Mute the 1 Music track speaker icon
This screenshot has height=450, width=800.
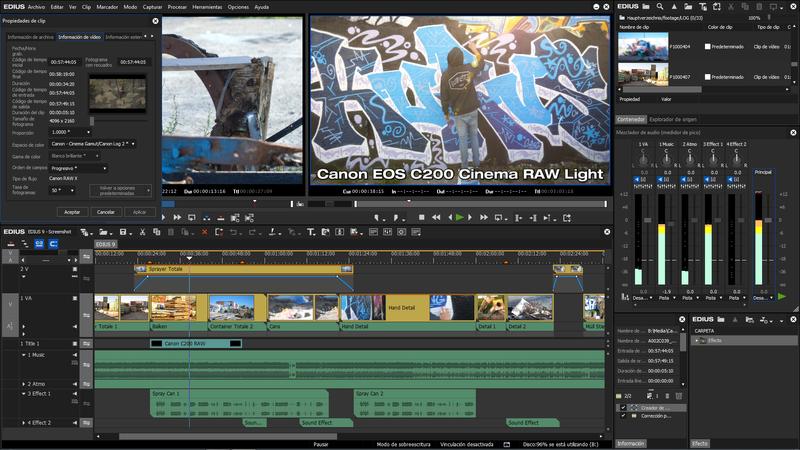click(75, 355)
